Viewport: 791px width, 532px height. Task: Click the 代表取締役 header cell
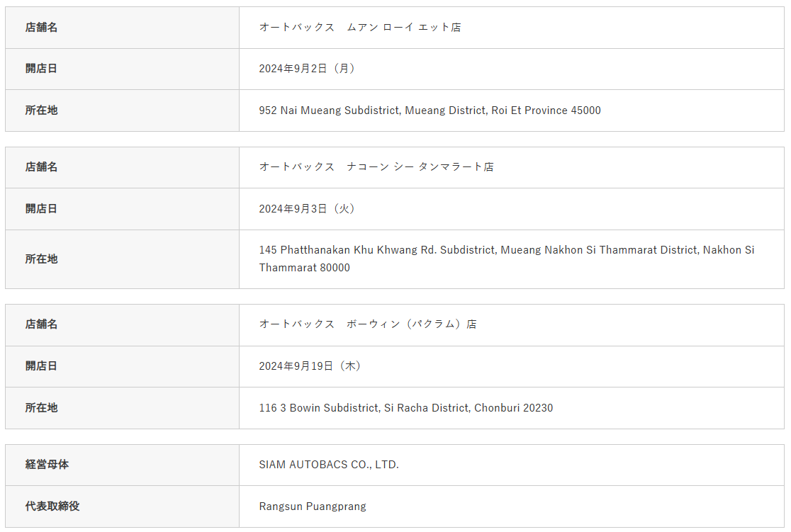52,506
